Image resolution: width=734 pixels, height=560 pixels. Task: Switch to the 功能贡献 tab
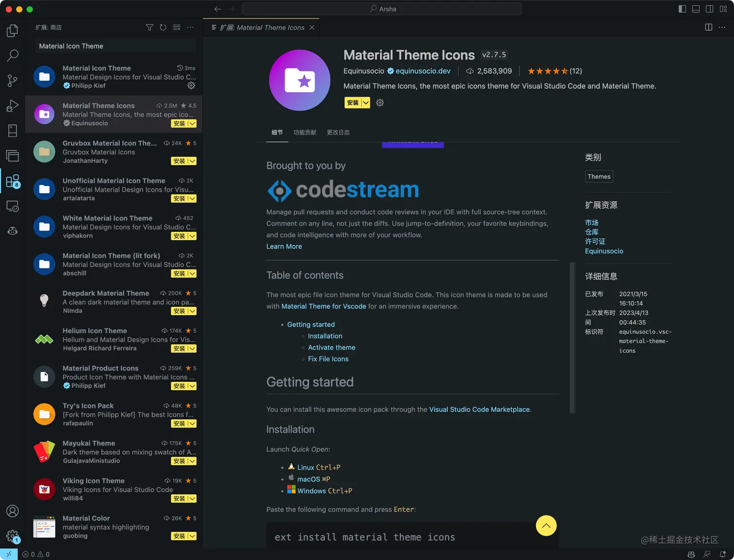(x=305, y=132)
